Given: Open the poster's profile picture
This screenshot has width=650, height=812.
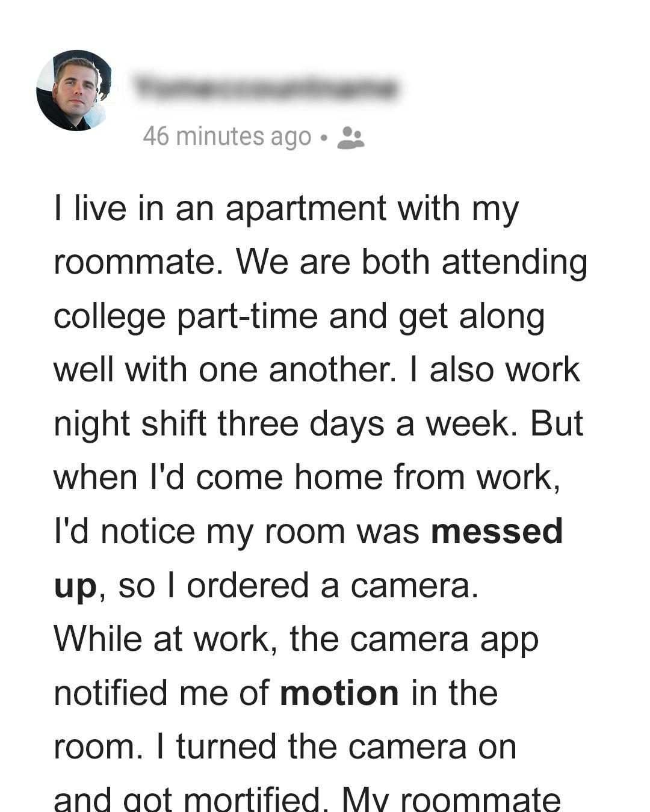Looking at the screenshot, I should (x=75, y=91).
